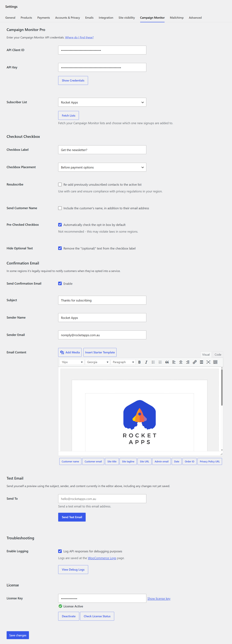This screenshot has width=232, height=644.
Task: Uncheck Automatically check the opt-in box
Action: pos(60,225)
